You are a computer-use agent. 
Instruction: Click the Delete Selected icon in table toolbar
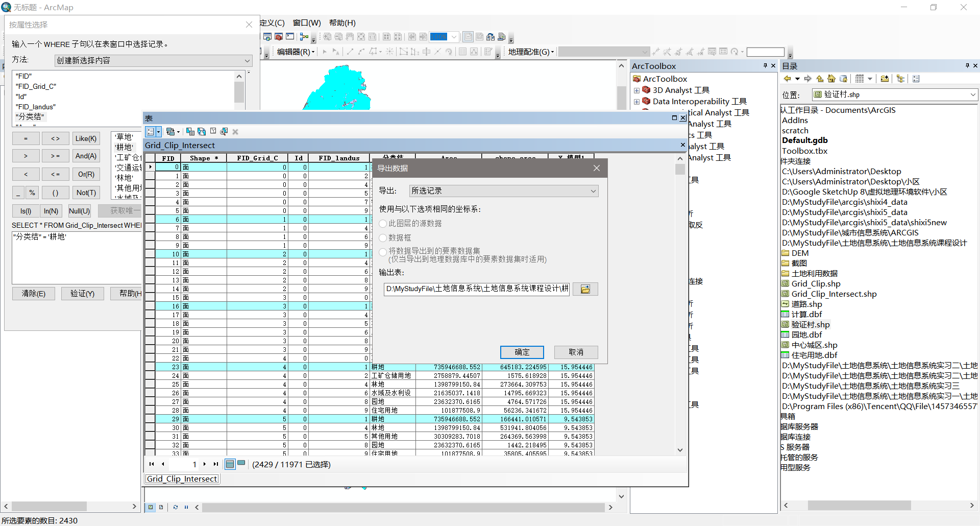click(235, 132)
